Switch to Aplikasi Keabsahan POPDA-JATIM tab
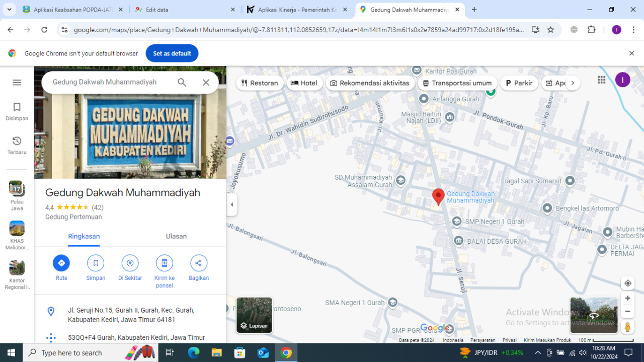Screen dimensions: 644x362 point(73,10)
